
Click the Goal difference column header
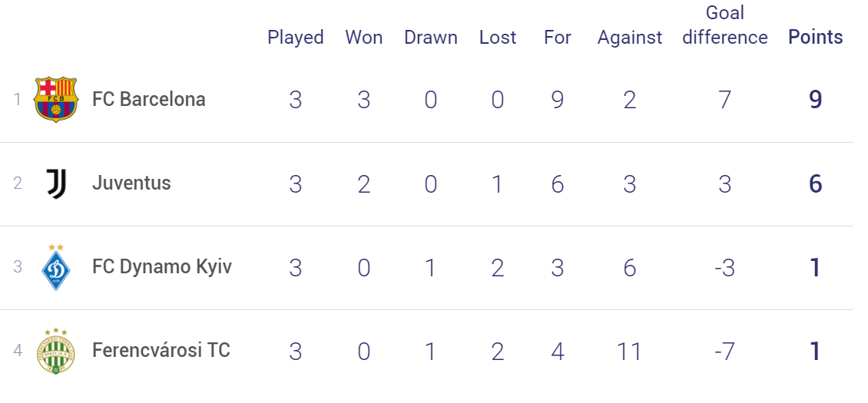pyautogui.click(x=725, y=25)
